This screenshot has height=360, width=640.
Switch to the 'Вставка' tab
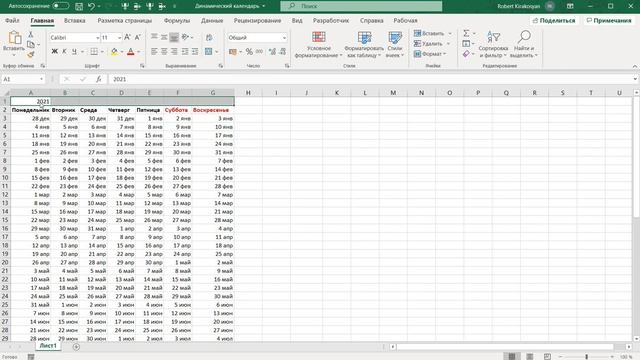75,20
